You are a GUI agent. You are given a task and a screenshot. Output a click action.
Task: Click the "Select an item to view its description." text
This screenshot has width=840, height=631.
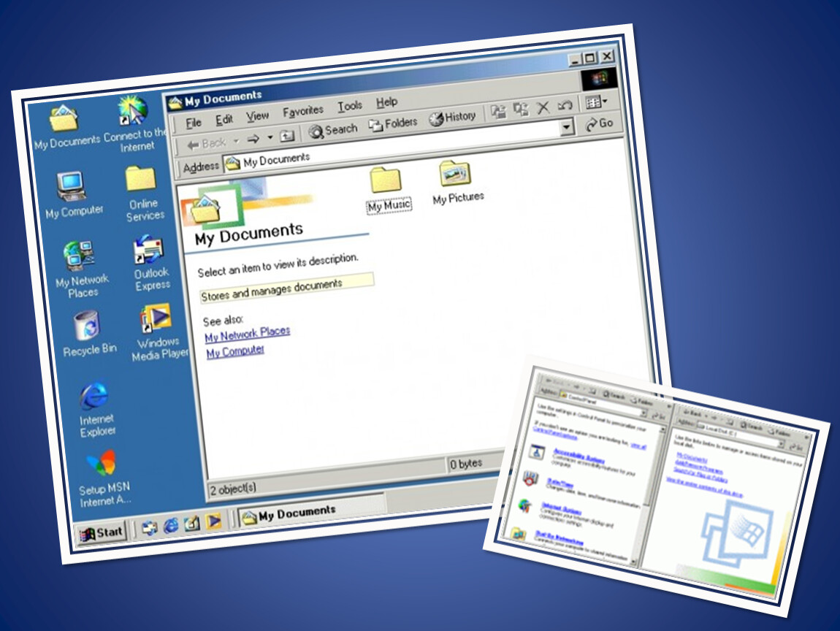(278, 265)
